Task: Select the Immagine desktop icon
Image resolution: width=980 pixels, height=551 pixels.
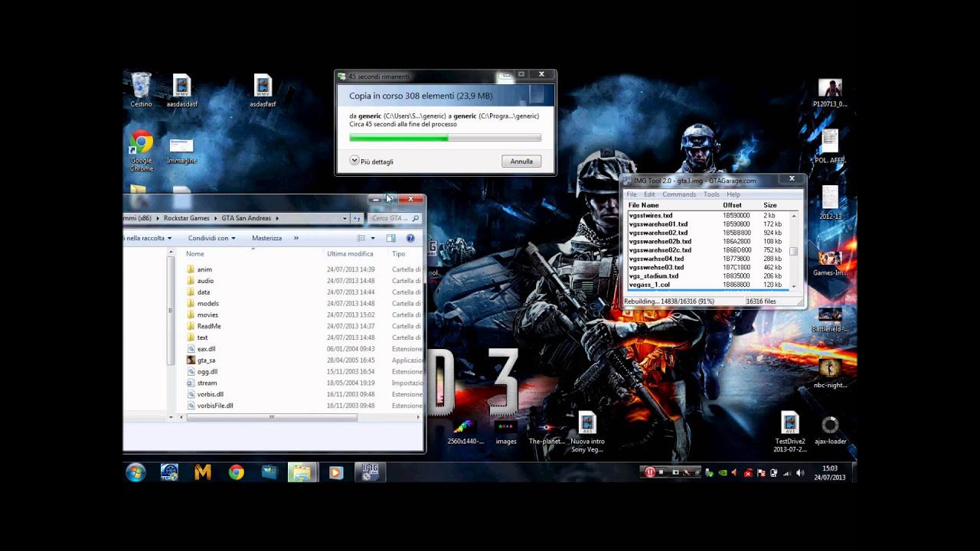Action: coord(181,151)
